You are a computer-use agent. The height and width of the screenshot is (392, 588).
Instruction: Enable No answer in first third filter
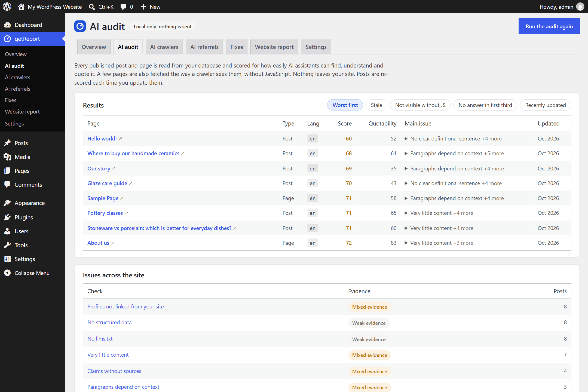[x=485, y=105]
